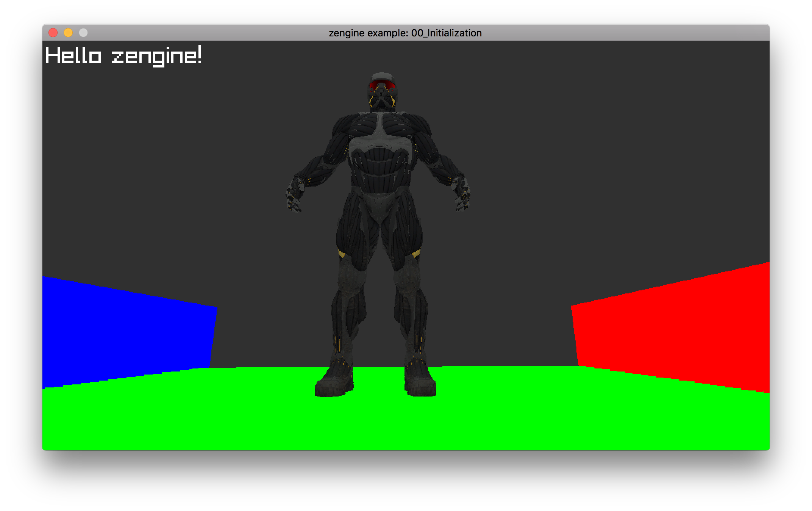Minimize the zengine window with yellow button
Viewport: 812px width, 511px height.
(68, 33)
